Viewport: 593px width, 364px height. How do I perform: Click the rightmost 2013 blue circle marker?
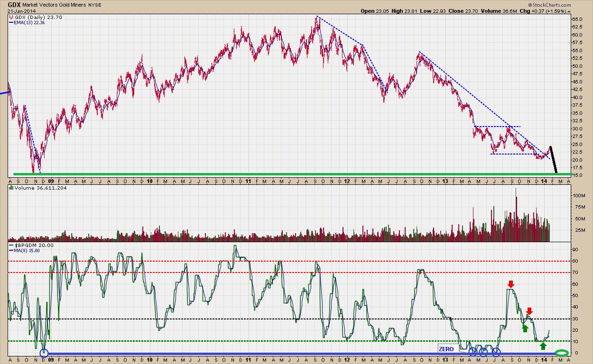(x=496, y=352)
